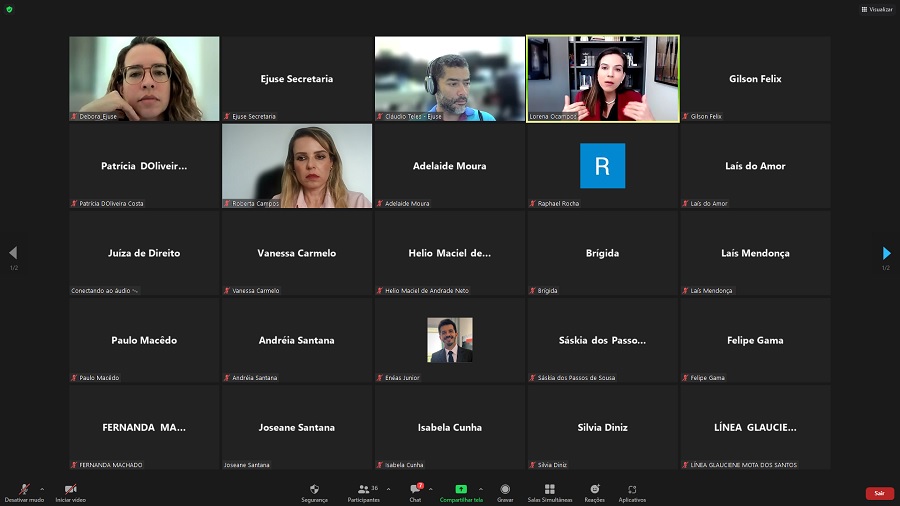Open Salas Simultâneas breakout rooms
Viewport: 900px width, 506px height.
pos(549,492)
